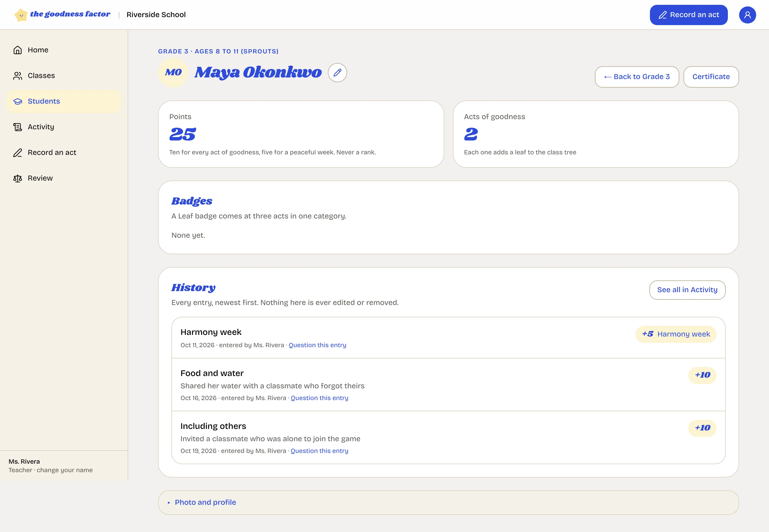Click the Points value 25
Screen dimensions: 769x532
pyautogui.click(x=183, y=135)
